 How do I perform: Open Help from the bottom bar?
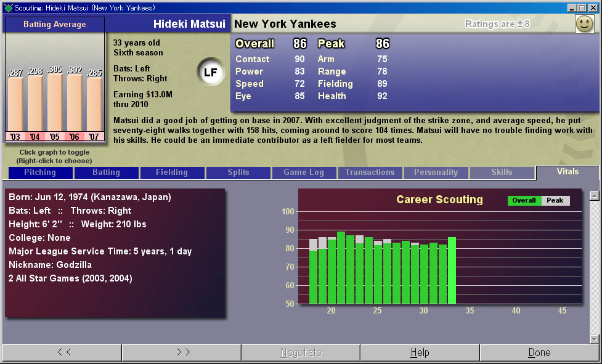[420, 352]
